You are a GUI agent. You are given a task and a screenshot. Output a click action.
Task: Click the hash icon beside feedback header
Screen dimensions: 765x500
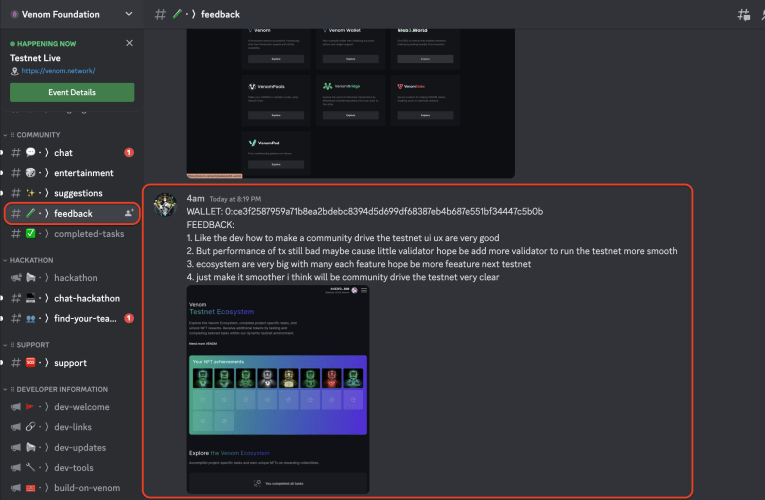coord(160,15)
